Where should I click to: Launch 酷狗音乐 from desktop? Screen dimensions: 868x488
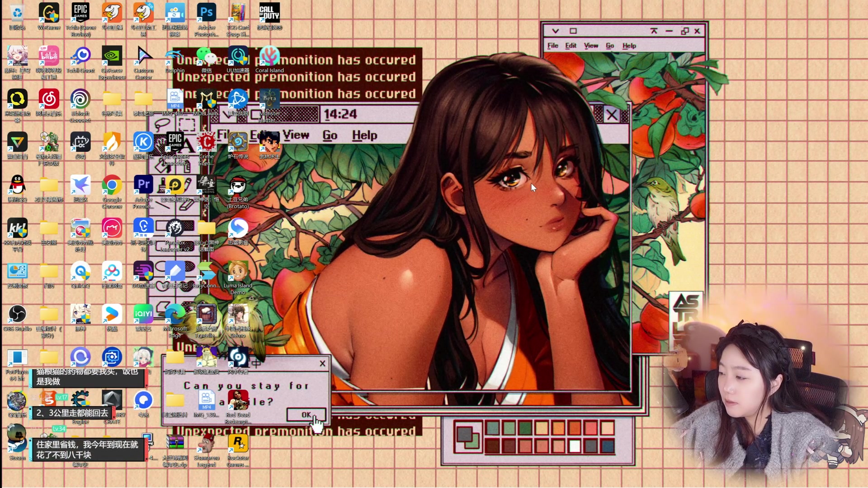[x=143, y=145]
